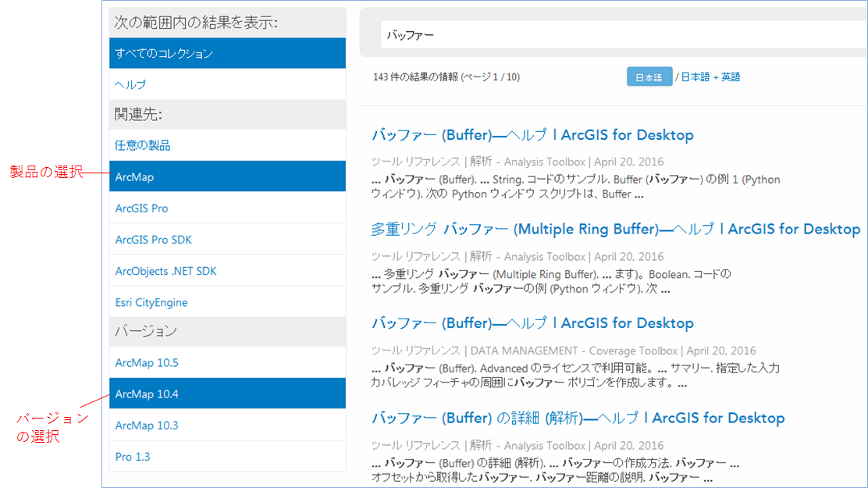
Task: Select the すべてのコレクション filter
Action: point(227,53)
